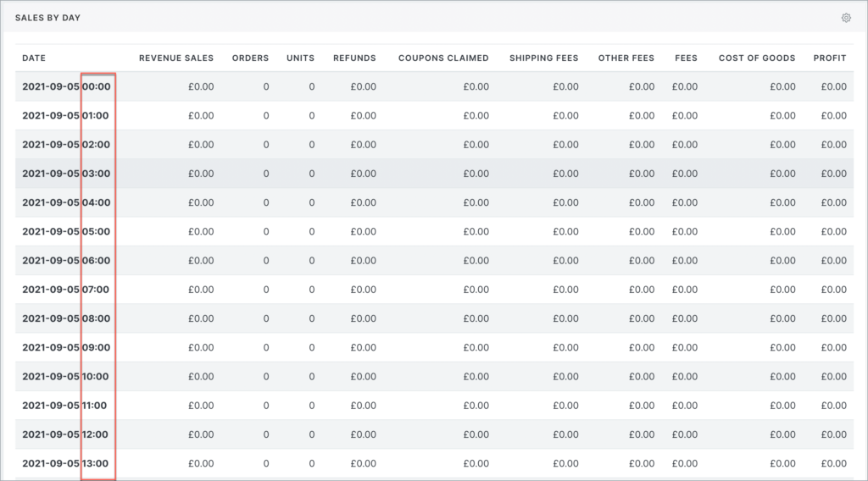Click the Units column header

300,58
